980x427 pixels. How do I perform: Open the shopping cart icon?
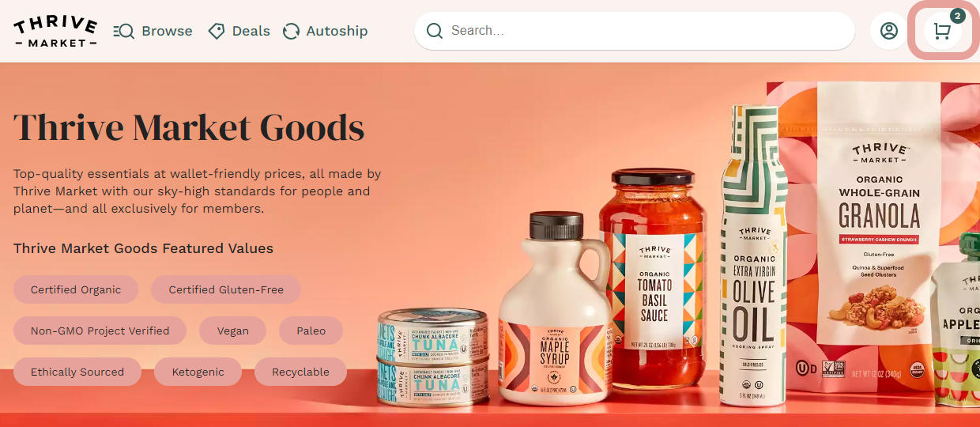point(942,31)
